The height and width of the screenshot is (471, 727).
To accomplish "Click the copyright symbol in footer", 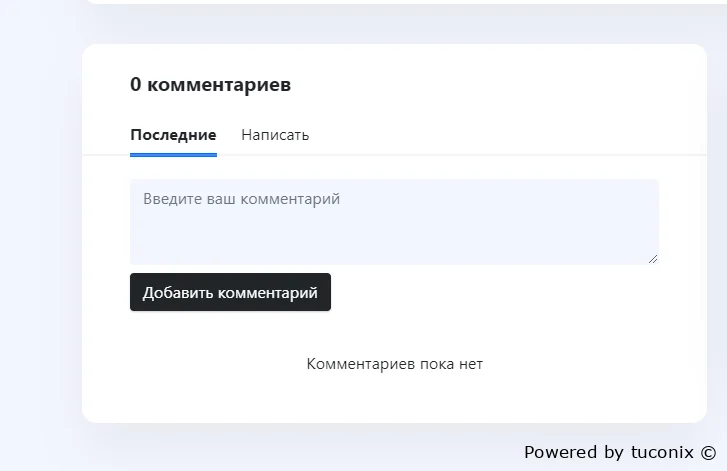I will tap(708, 452).
